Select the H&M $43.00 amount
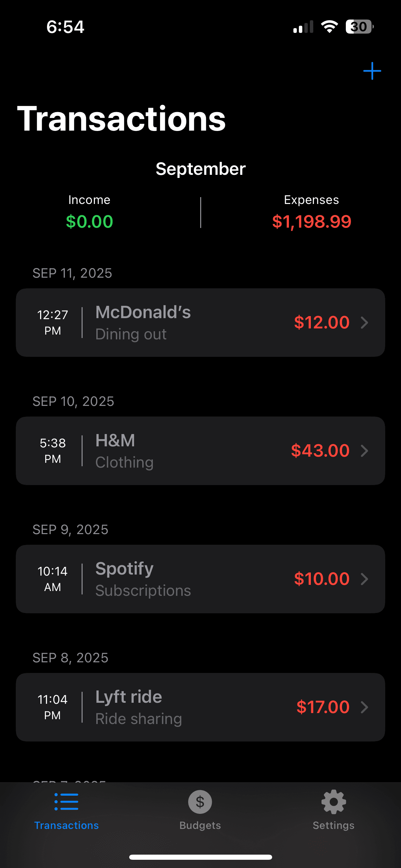This screenshot has width=401, height=868. [x=320, y=451]
